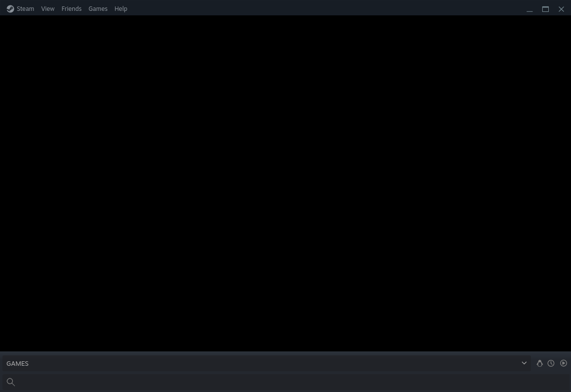Open the Help menu
The image size is (571, 392).
(x=121, y=8)
